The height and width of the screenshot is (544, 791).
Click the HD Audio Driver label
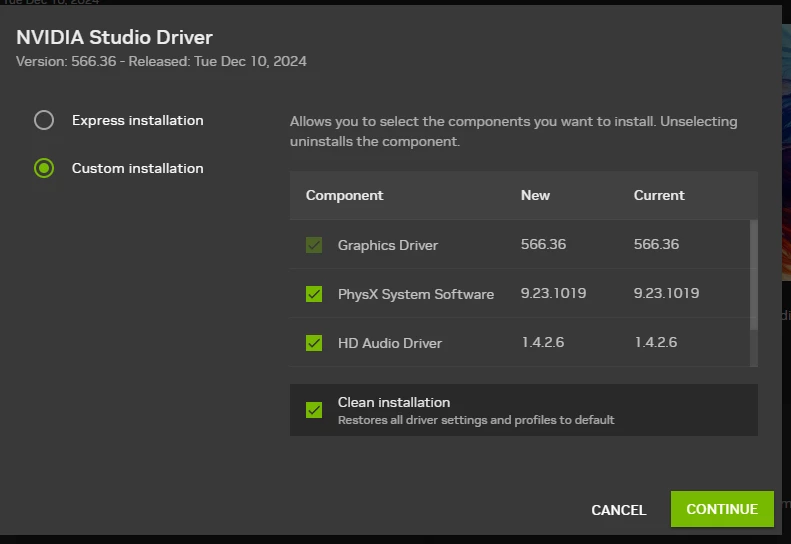coord(389,343)
